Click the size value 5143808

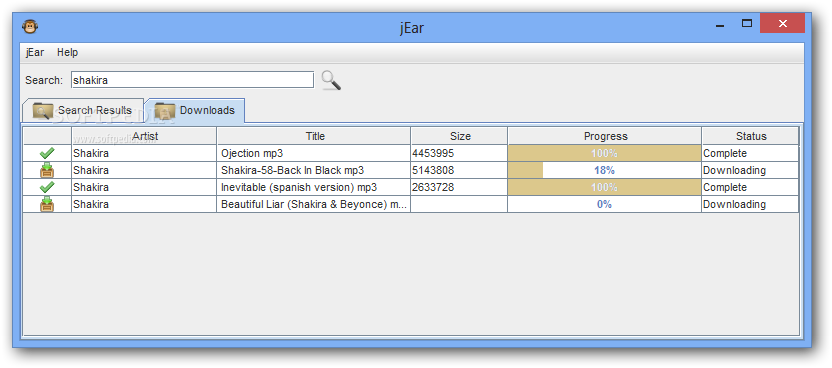point(433,170)
